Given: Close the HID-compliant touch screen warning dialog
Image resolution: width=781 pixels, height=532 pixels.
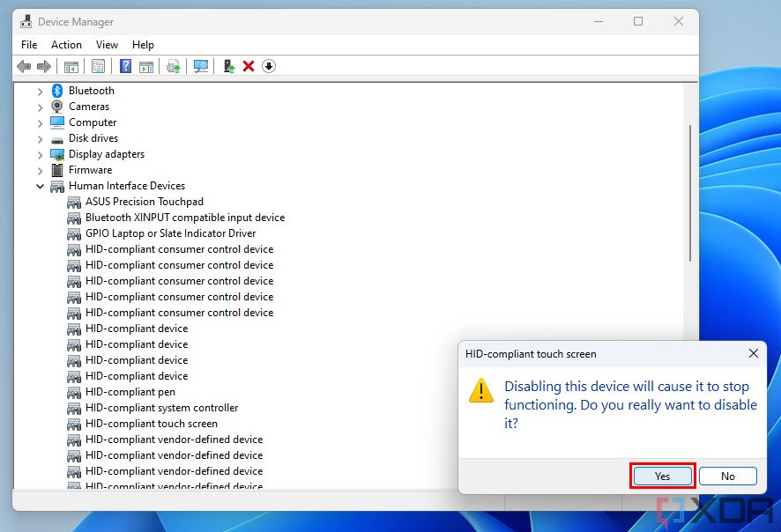Looking at the screenshot, I should click(x=754, y=353).
